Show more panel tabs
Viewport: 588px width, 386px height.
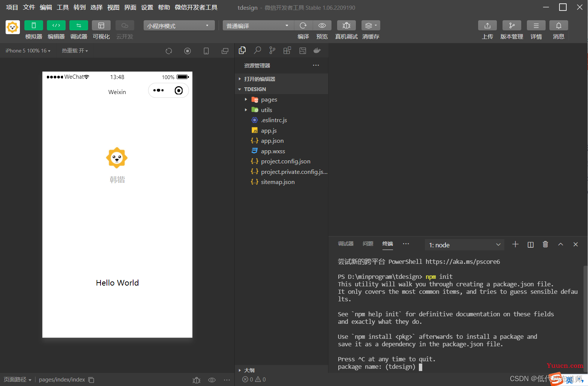[406, 244]
